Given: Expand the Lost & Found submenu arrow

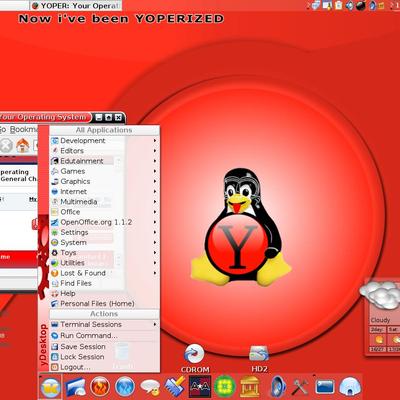Looking at the screenshot, I should click(155, 273).
